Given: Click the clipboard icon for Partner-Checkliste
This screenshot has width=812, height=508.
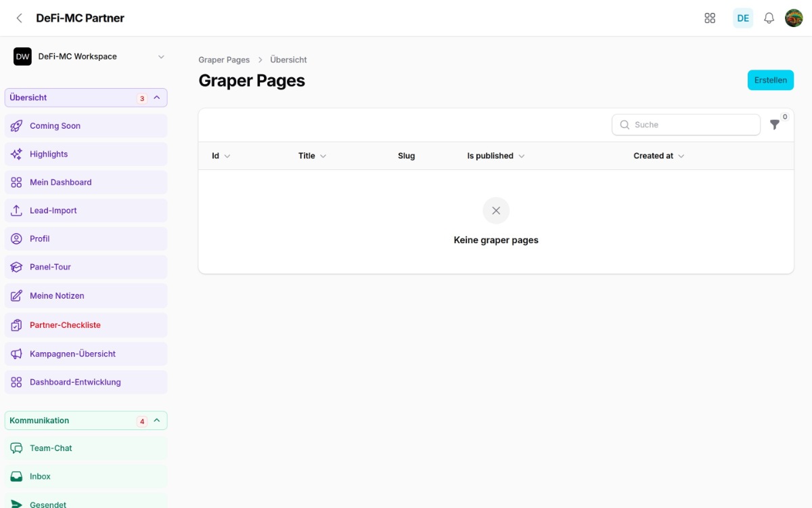Looking at the screenshot, I should click(17, 325).
